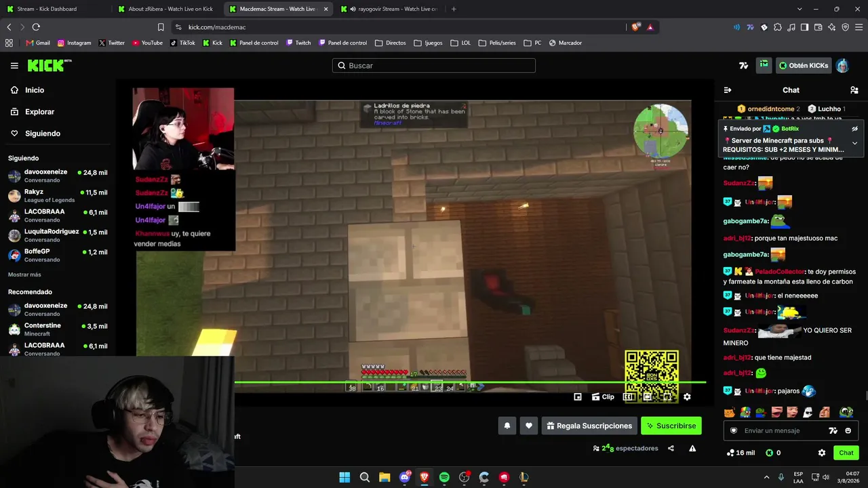The image size is (868, 488).
Task: Open the treasure chest drops icon
Action: 764,65
